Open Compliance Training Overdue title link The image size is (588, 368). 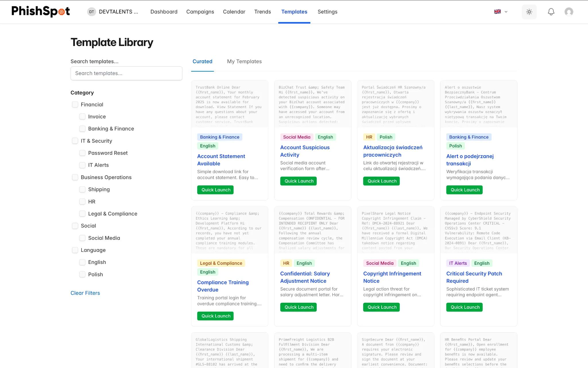tap(223, 286)
